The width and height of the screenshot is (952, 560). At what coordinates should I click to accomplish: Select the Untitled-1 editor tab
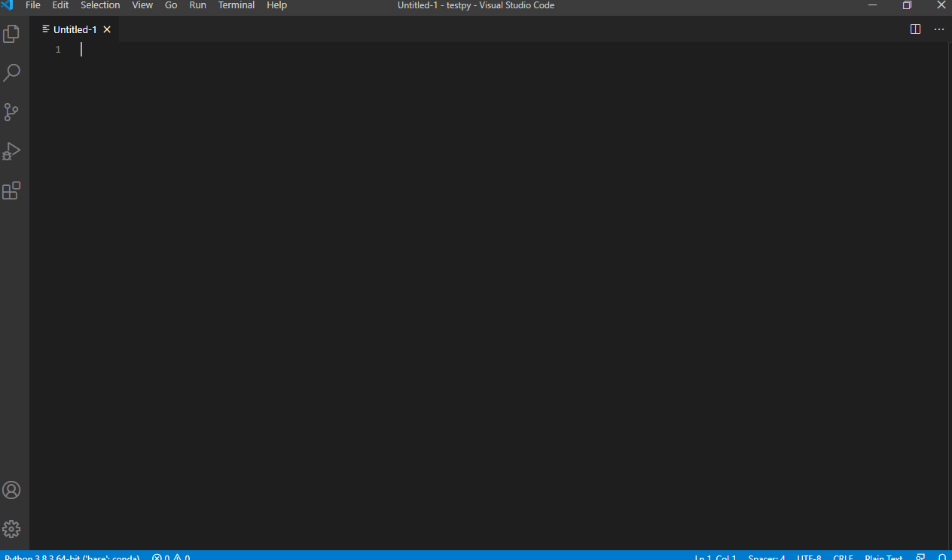pyautogui.click(x=75, y=29)
